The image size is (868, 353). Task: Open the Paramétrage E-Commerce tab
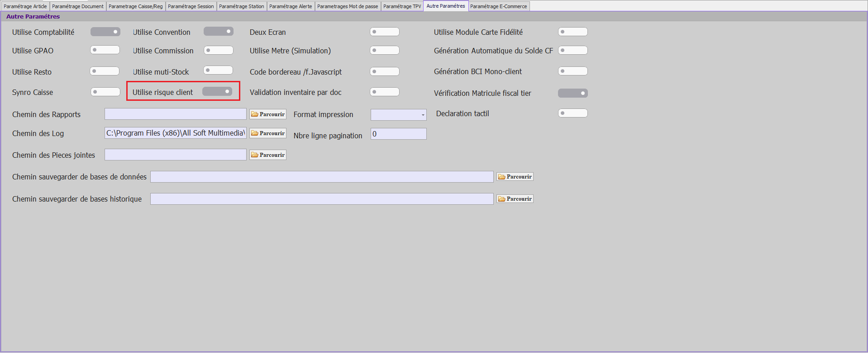click(499, 6)
